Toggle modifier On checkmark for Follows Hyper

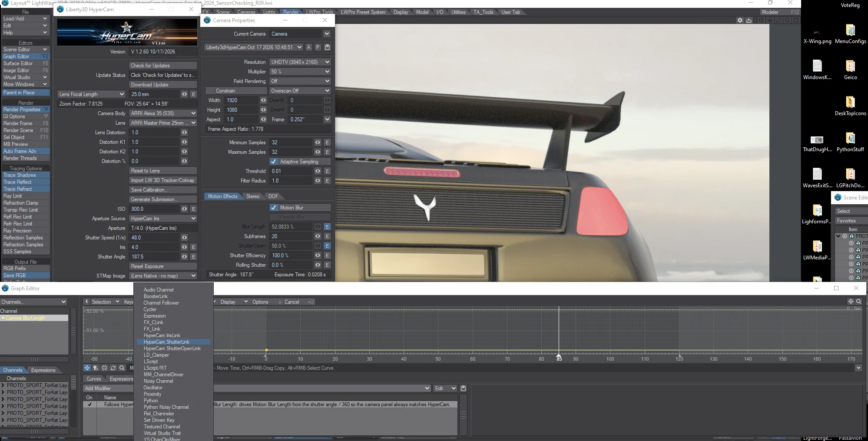pos(89,405)
